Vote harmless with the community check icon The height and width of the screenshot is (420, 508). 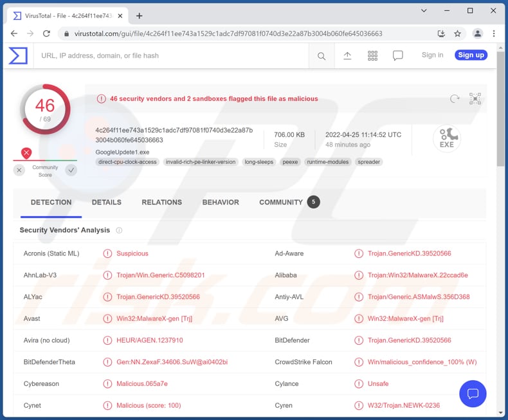pos(71,170)
